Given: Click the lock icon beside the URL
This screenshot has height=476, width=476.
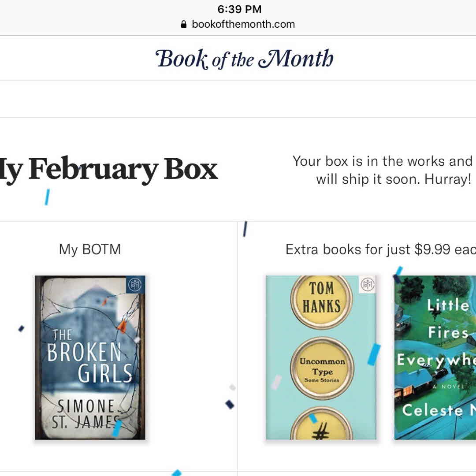Looking at the screenshot, I should pos(184,25).
